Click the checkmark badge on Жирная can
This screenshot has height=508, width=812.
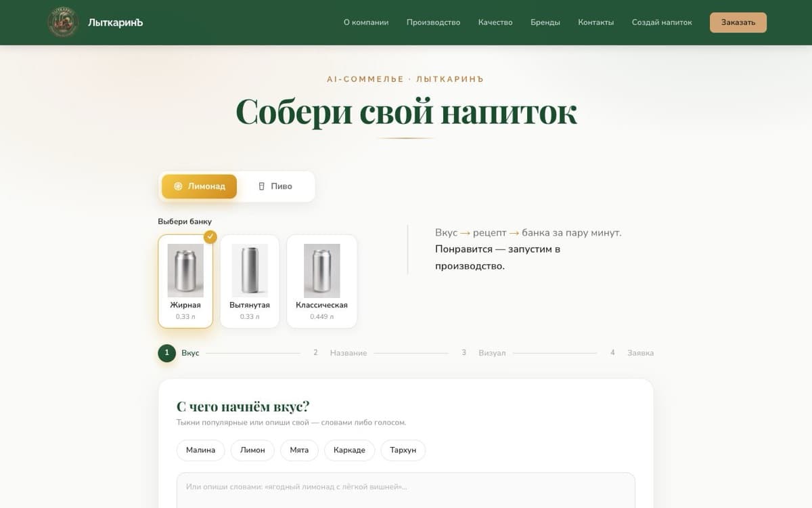(210, 236)
